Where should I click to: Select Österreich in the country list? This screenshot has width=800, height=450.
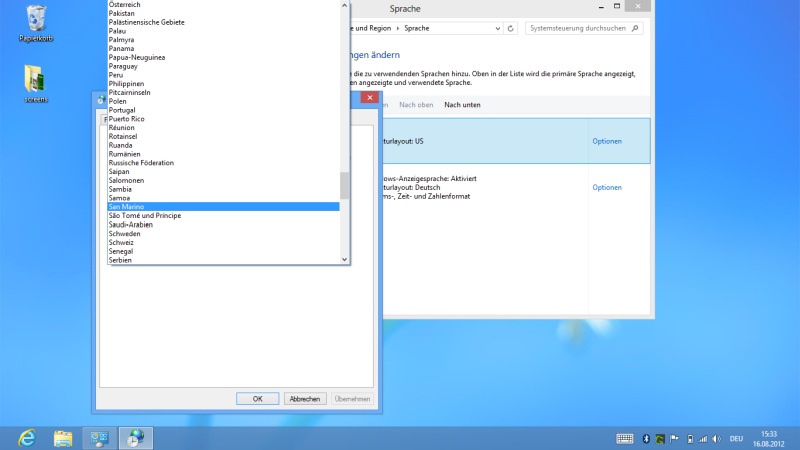(x=223, y=5)
